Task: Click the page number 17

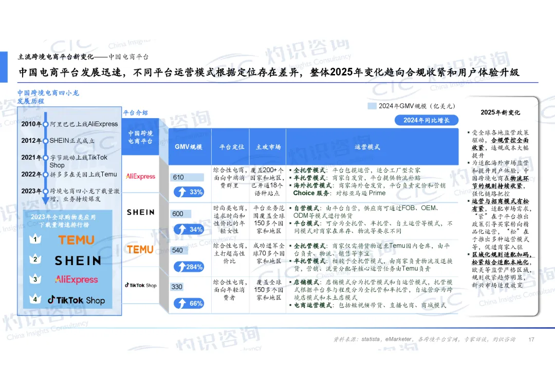Action: coord(531,340)
